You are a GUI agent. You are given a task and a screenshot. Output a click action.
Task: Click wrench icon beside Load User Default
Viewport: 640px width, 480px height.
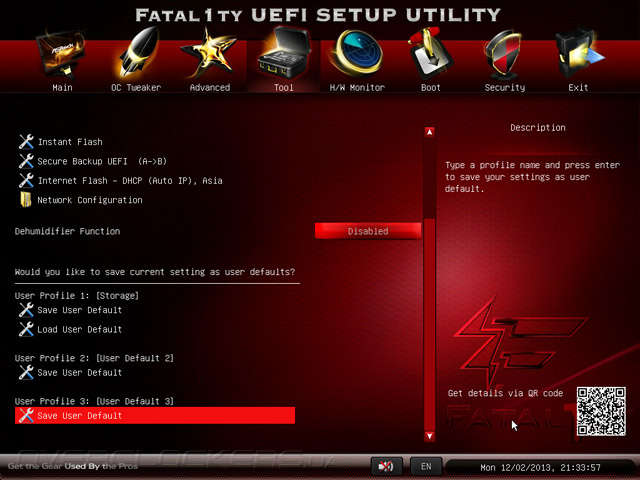26,329
